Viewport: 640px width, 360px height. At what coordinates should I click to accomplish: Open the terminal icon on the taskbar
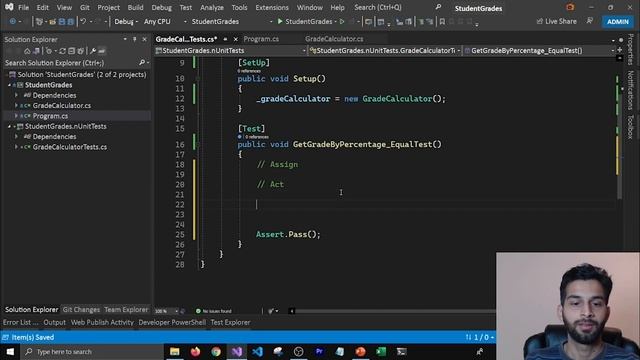click(x=402, y=351)
